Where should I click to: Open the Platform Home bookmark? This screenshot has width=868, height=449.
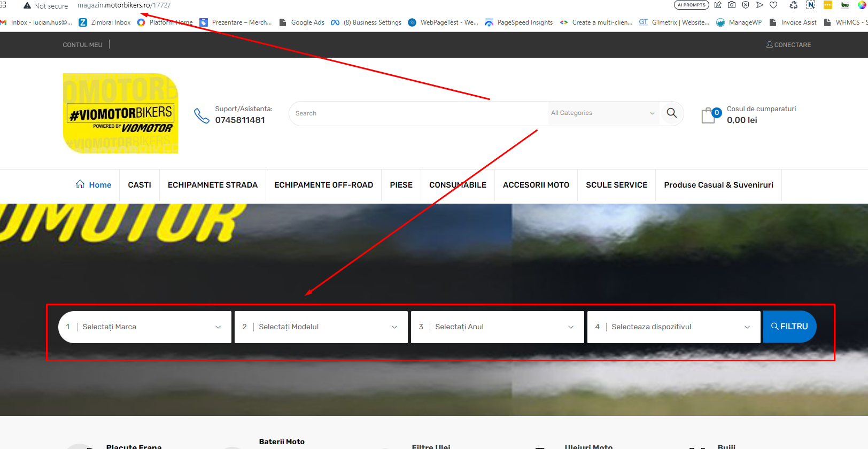pyautogui.click(x=165, y=22)
